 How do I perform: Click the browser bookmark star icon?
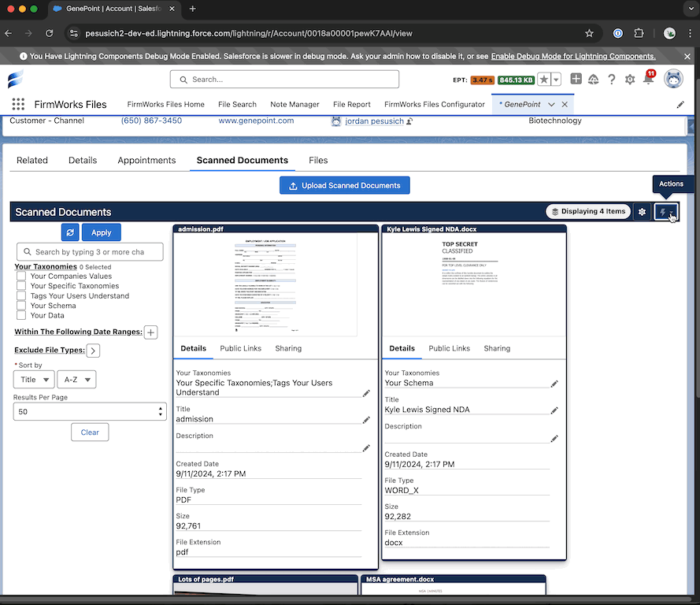[x=589, y=34]
